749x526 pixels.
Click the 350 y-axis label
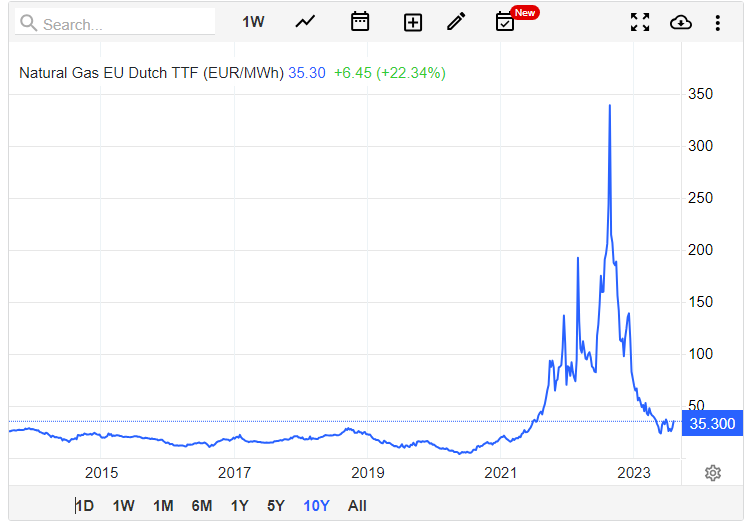[x=700, y=94]
